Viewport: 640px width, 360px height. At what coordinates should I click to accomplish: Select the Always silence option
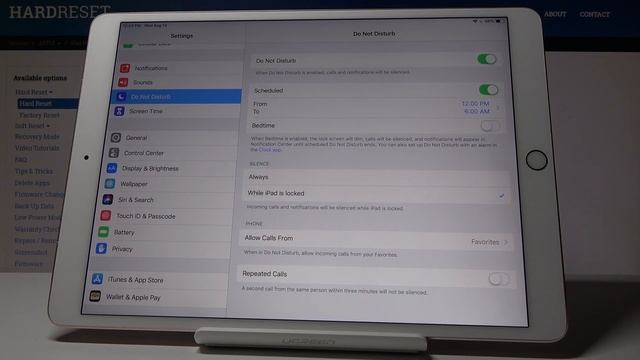[376, 177]
